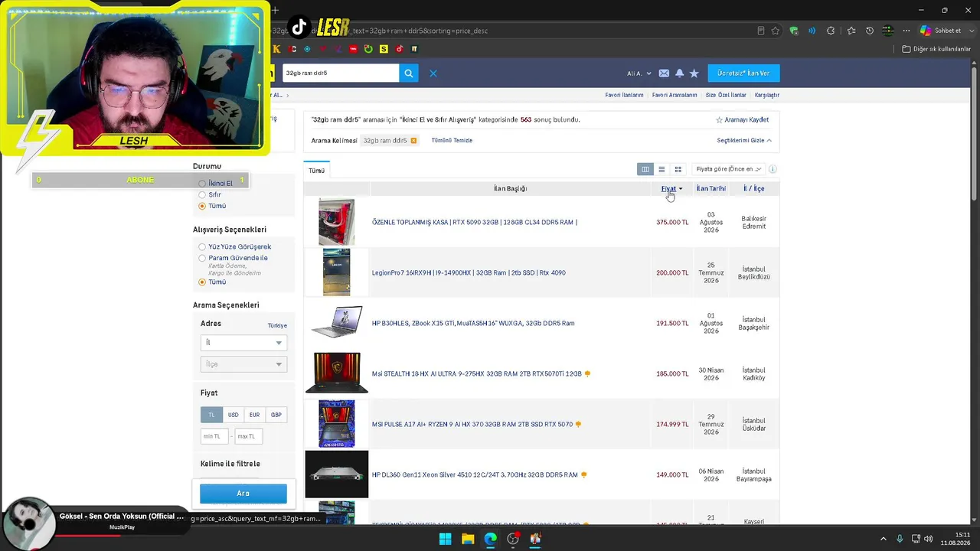Open browser extensions puzzle icon
This screenshot has height=551, width=980.
point(831,31)
